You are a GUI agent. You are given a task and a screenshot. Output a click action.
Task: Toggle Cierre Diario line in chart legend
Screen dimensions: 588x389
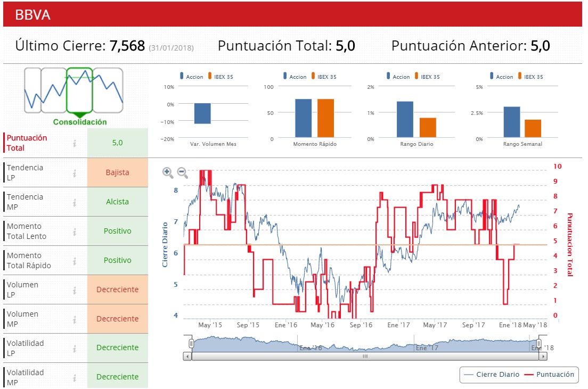pos(491,375)
